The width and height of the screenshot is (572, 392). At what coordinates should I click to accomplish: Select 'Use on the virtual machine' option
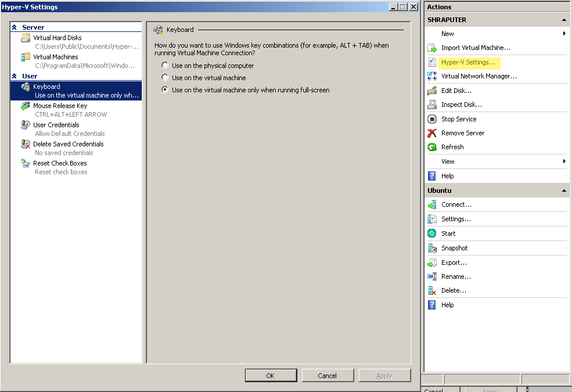click(165, 77)
